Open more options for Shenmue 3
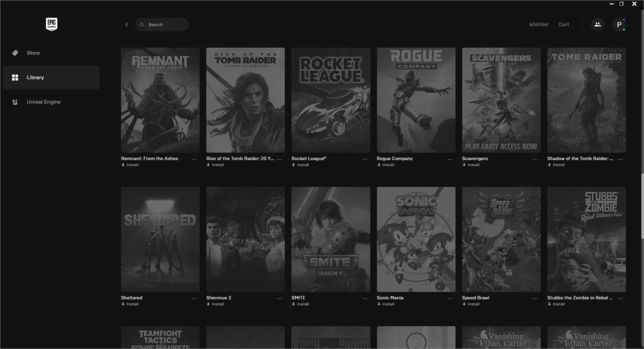 [x=279, y=298]
